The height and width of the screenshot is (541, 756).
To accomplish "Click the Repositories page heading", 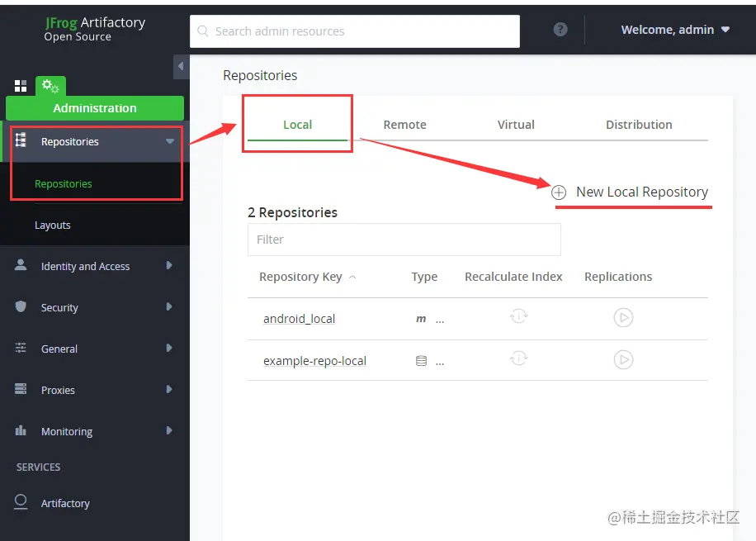I will (x=260, y=75).
